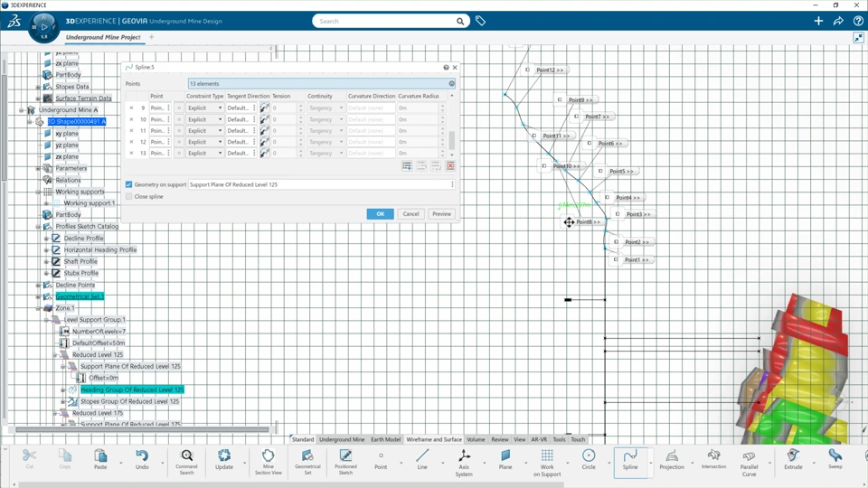This screenshot has width=868, height=488.
Task: Click the tree panel horizontal scrollbar
Action: pos(142,429)
